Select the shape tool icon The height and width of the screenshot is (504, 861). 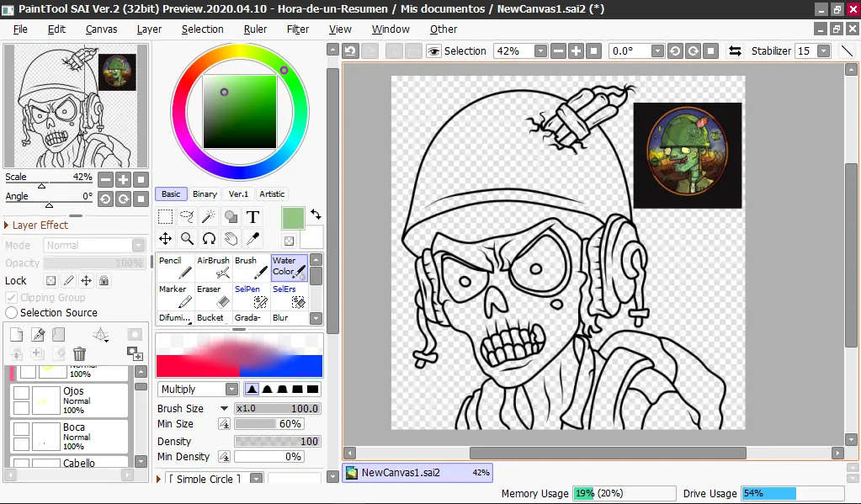pos(231,217)
